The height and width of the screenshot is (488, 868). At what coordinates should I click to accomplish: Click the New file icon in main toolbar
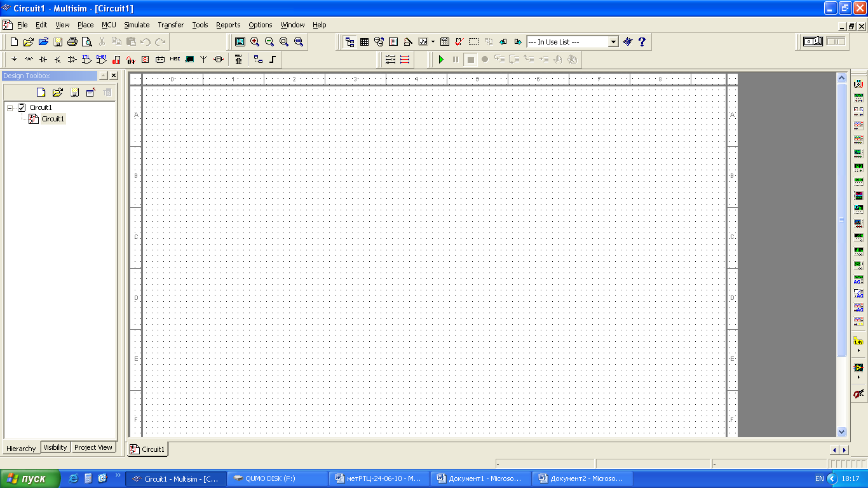pyautogui.click(x=14, y=42)
